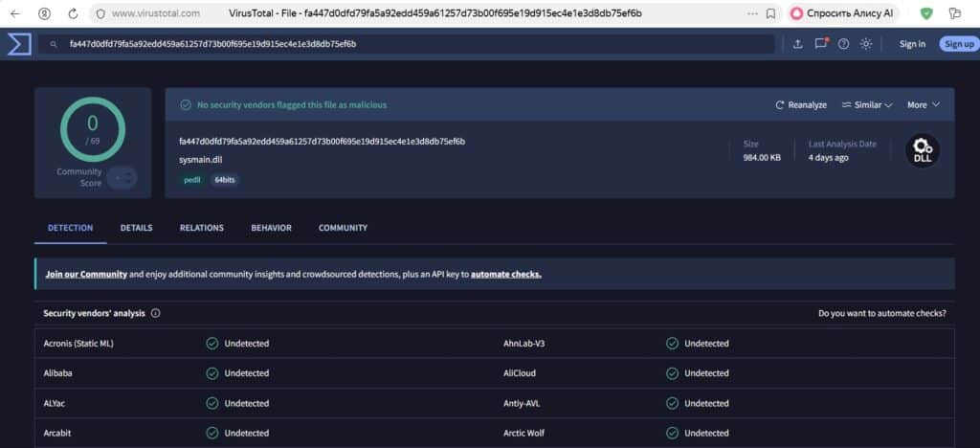Click the Acronis Undetected checkmark icon
This screenshot has height=448, width=980.
(212, 344)
